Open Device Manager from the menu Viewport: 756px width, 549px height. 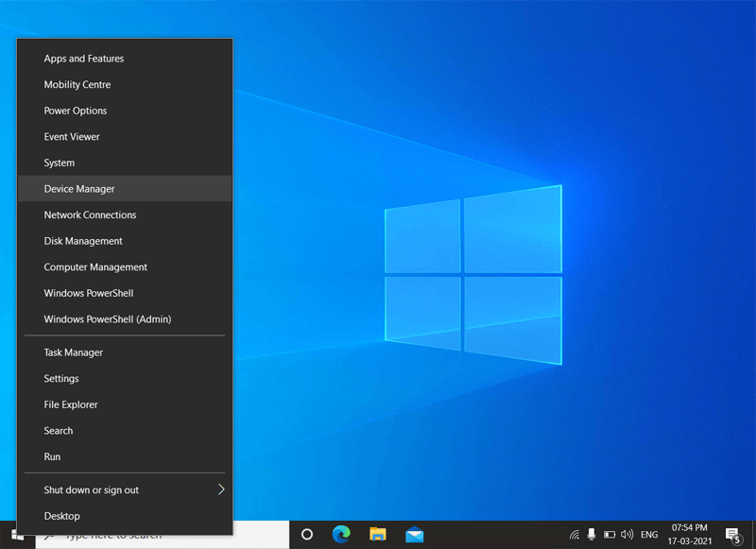[x=81, y=188]
